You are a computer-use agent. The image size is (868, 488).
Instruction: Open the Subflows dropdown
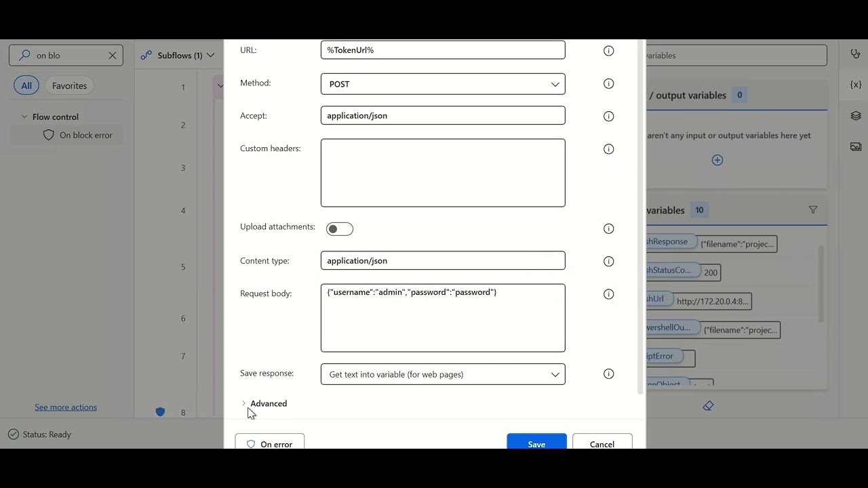click(x=178, y=56)
